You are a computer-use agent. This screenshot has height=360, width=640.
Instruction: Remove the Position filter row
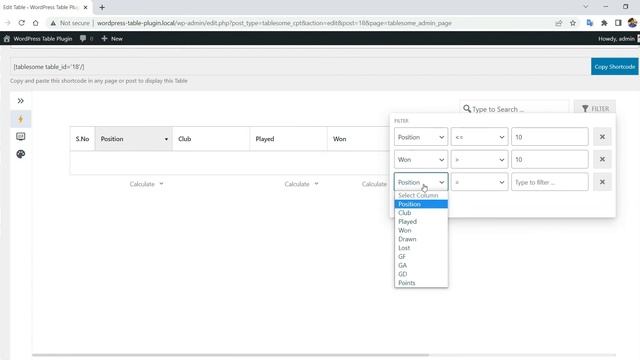(602, 137)
